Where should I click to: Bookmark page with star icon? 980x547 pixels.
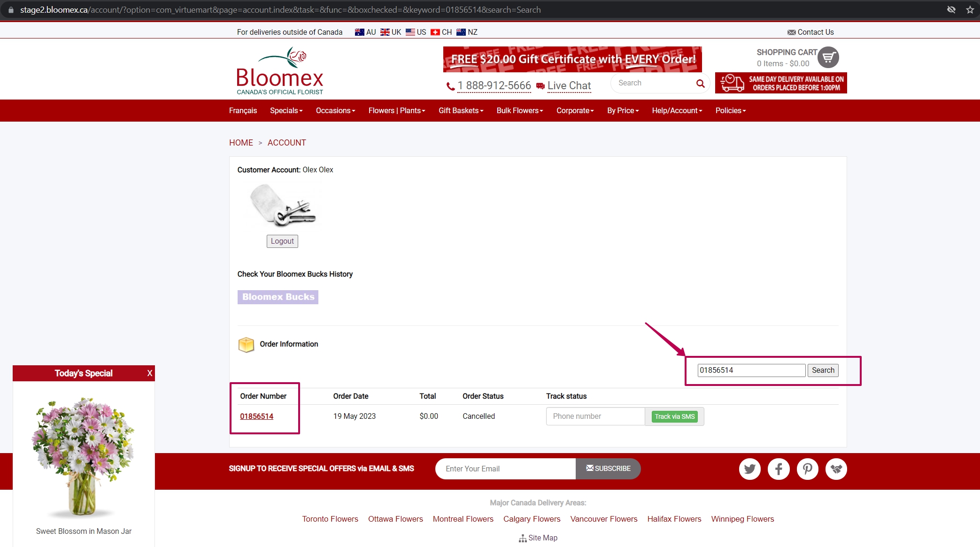point(970,10)
